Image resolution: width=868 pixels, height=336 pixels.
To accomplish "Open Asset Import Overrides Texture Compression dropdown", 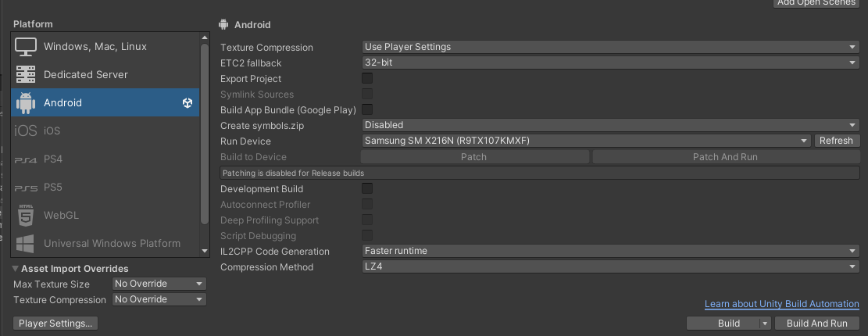I will pyautogui.click(x=159, y=299).
